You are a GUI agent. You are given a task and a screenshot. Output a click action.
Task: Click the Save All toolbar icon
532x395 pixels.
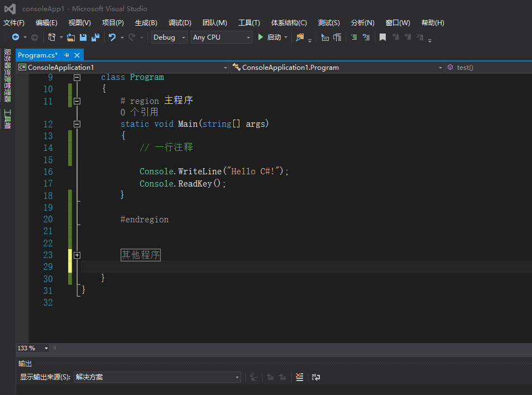pos(95,37)
